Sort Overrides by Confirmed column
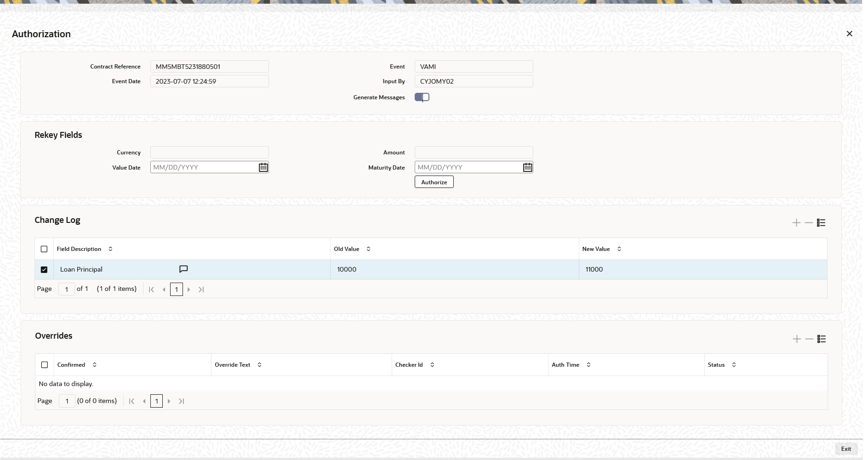This screenshot has width=868, height=460. tap(95, 365)
